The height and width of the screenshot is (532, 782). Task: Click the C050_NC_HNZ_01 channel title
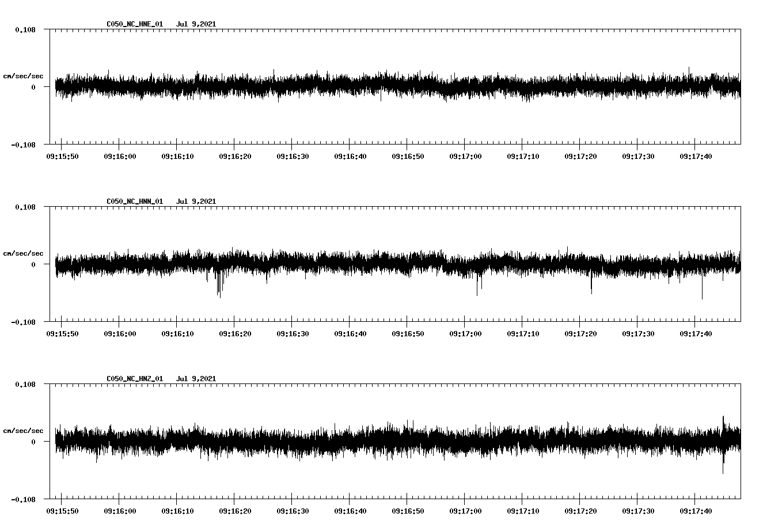click(x=135, y=379)
